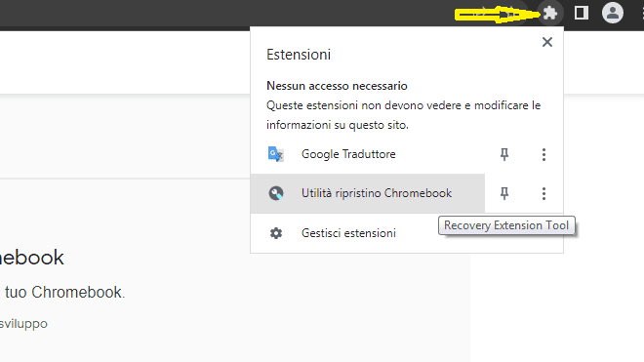The height and width of the screenshot is (362, 644).
Task: Click the sviluppo text on page
Action: 23,324
